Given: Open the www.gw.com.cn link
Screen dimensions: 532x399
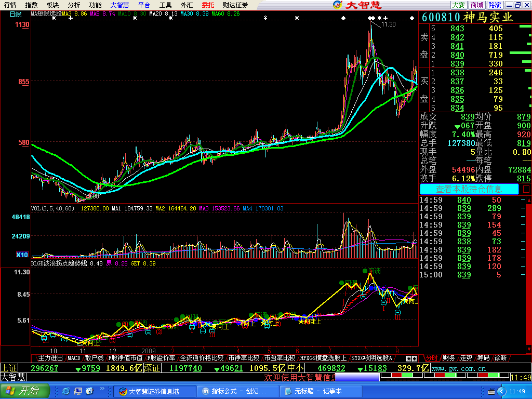Looking at the screenshot, I should click(x=458, y=368).
